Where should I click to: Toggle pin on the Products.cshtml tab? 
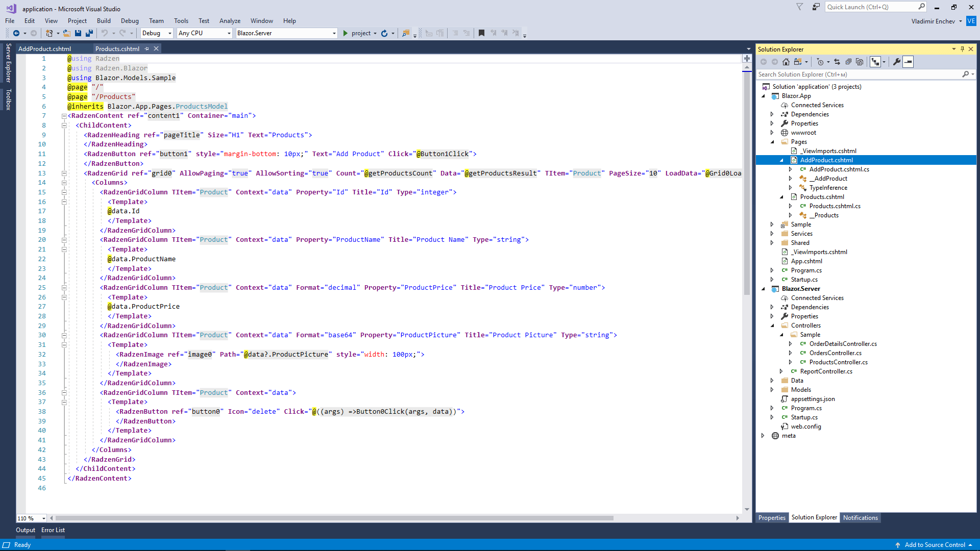pos(147,49)
